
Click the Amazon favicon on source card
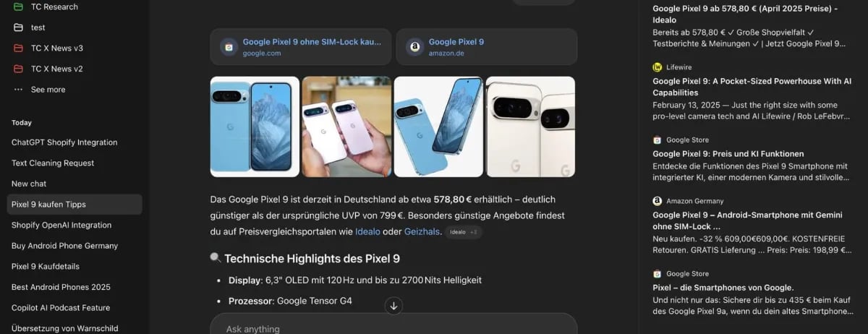click(x=415, y=47)
